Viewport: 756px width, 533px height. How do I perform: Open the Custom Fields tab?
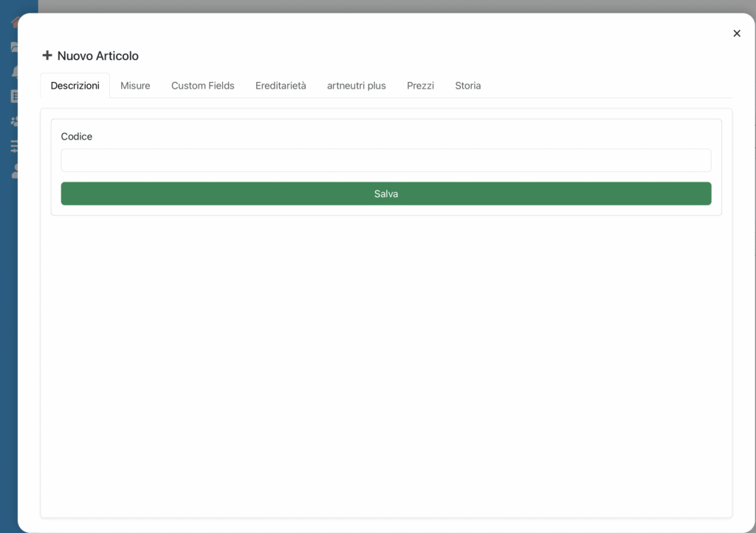pyautogui.click(x=202, y=86)
